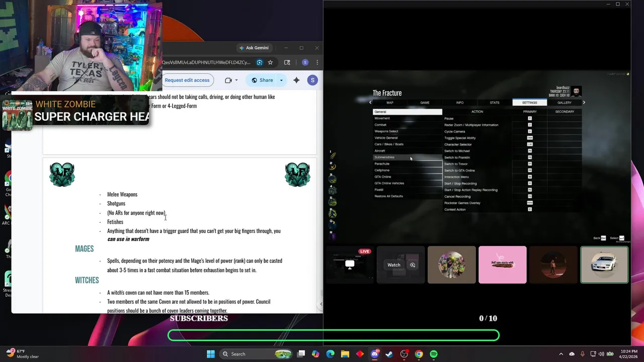Select Vehicle General settings category
The width and height of the screenshot is (644, 362).
[408, 138]
